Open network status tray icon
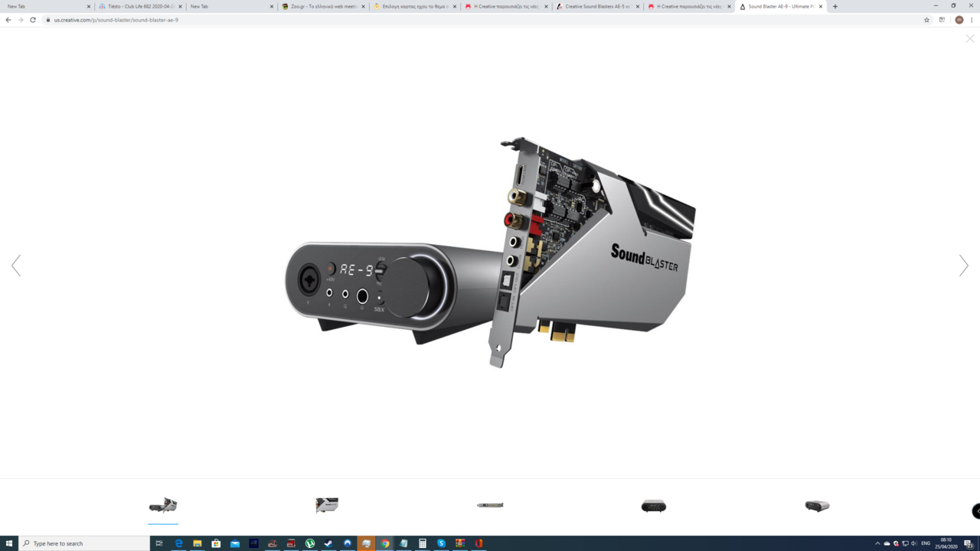 coord(905,543)
